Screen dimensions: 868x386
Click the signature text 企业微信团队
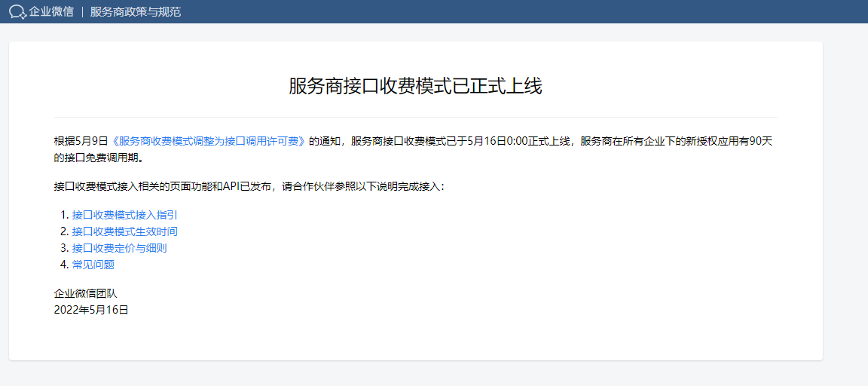coord(86,293)
